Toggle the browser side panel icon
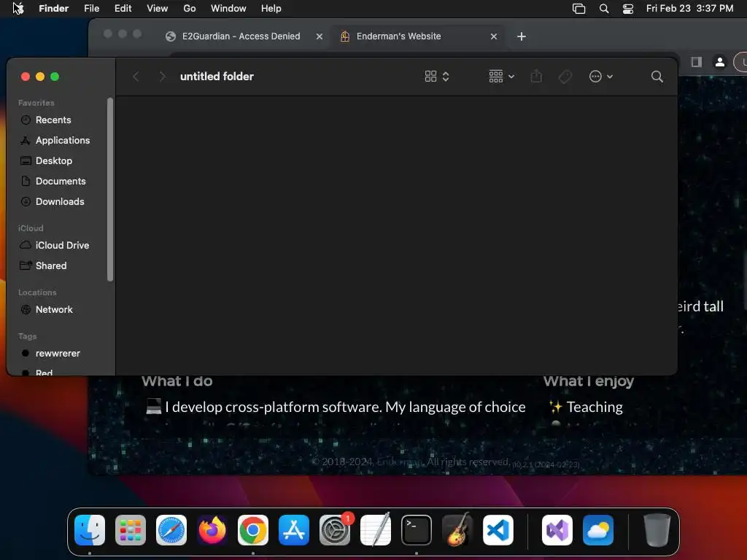The height and width of the screenshot is (560, 747). pos(697,62)
